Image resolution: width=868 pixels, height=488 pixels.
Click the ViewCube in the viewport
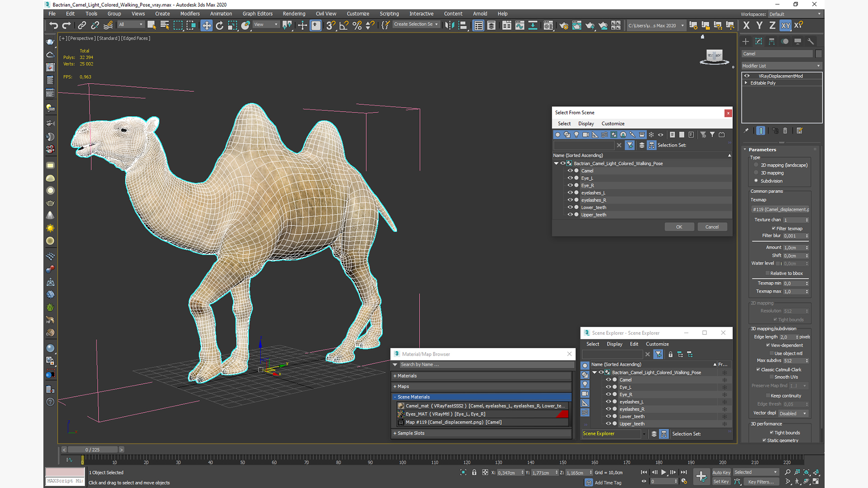[714, 56]
